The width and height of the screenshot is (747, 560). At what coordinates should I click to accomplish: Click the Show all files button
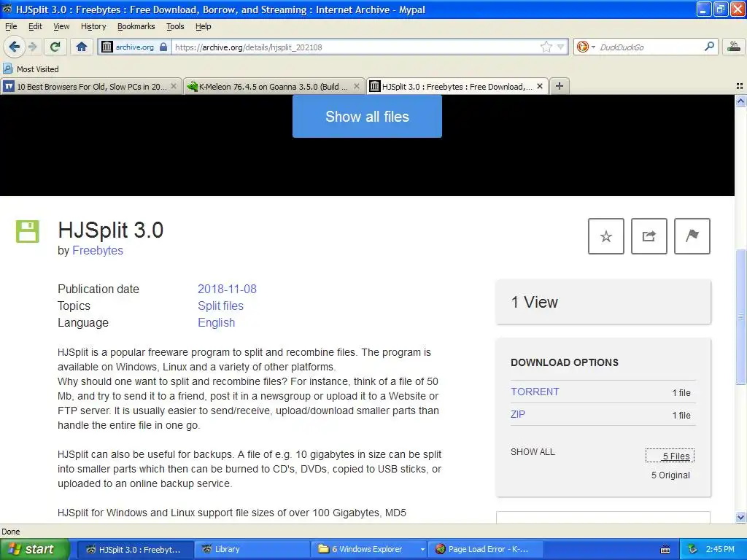[367, 116]
